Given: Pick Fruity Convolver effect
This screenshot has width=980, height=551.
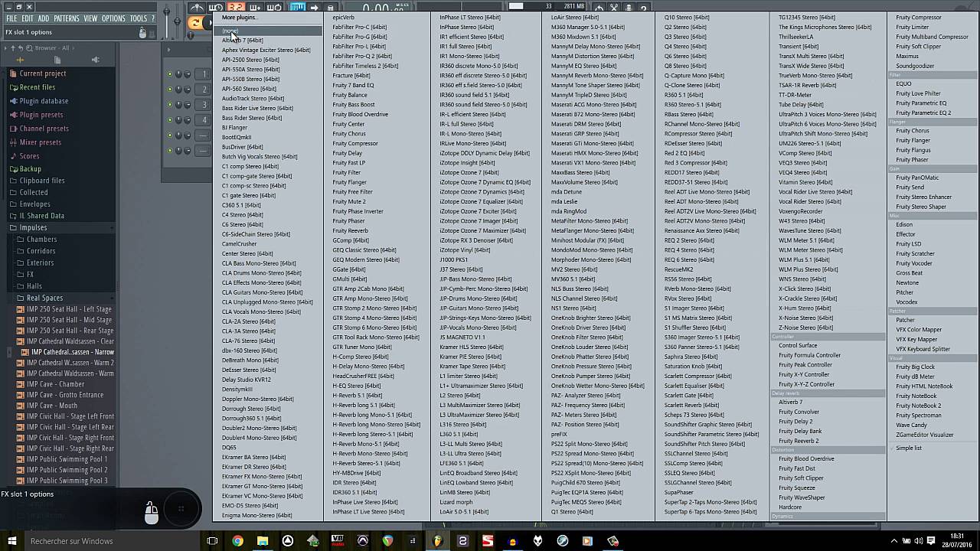Looking at the screenshot, I should 799,412.
